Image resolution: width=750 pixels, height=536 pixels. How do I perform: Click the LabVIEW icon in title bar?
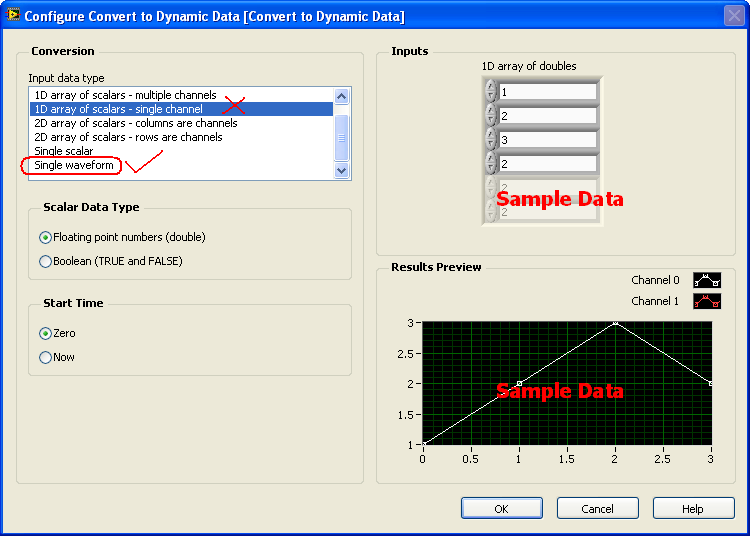[x=13, y=15]
